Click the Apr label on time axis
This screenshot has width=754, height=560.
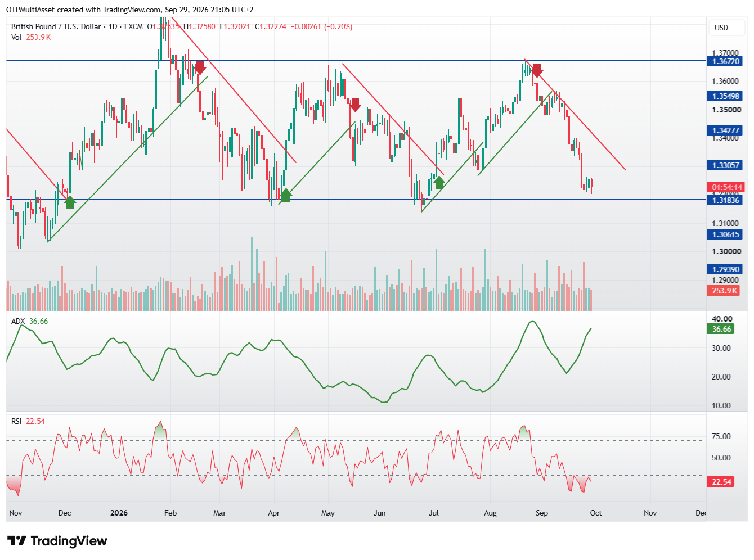click(x=273, y=513)
